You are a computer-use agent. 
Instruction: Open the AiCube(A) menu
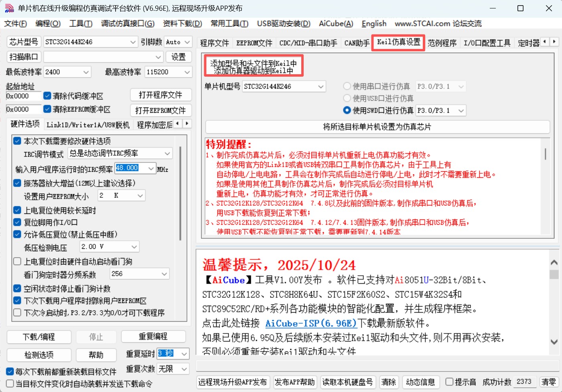pos(336,23)
